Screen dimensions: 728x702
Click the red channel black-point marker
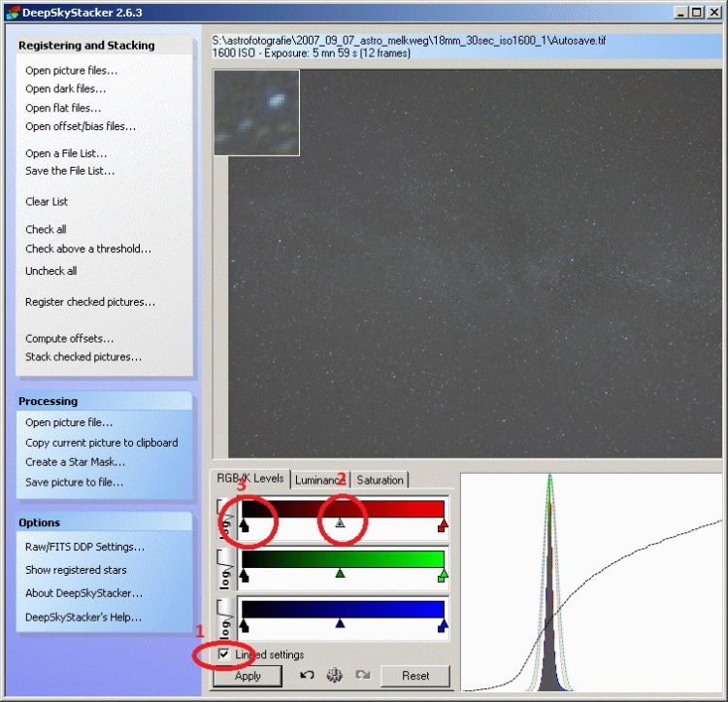[x=244, y=525]
